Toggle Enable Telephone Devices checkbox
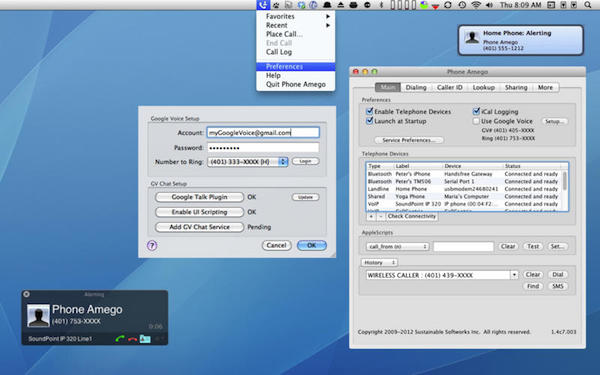The image size is (600, 375). click(x=369, y=111)
